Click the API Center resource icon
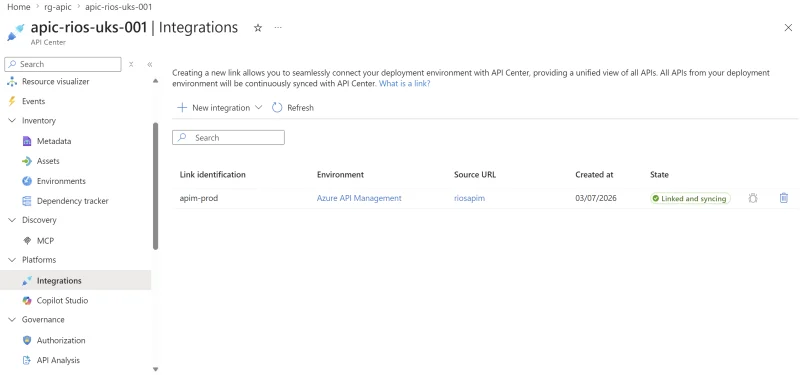 (x=16, y=32)
